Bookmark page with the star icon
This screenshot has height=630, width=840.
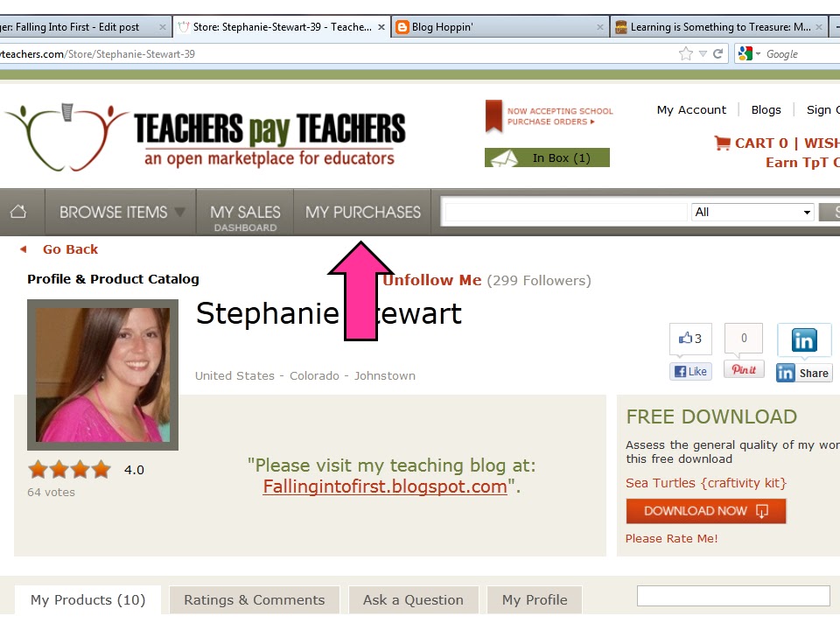pyautogui.click(x=686, y=53)
